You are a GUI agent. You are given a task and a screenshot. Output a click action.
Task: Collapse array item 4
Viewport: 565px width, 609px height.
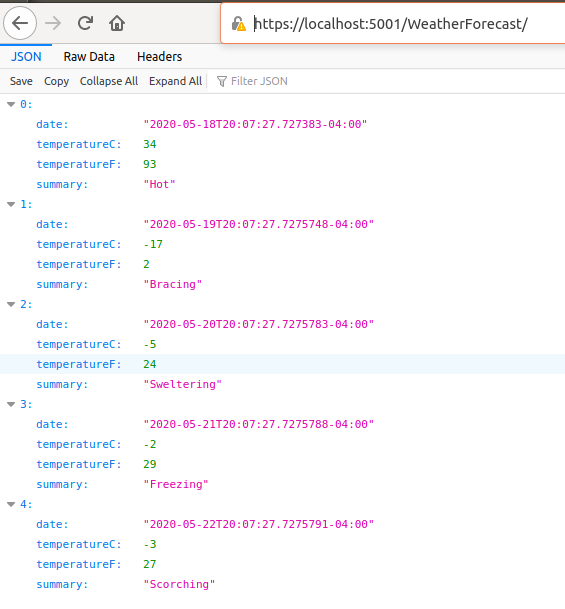(11, 504)
